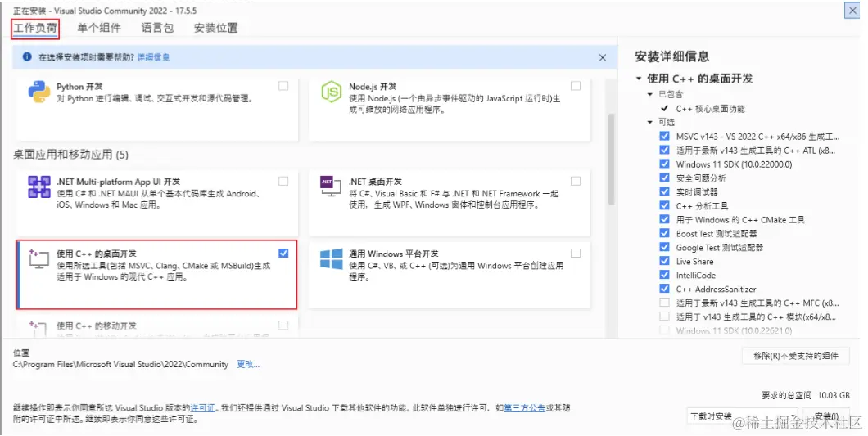This screenshot has width=868, height=436.
Task: Collapse the 可选 section
Action: pos(650,122)
